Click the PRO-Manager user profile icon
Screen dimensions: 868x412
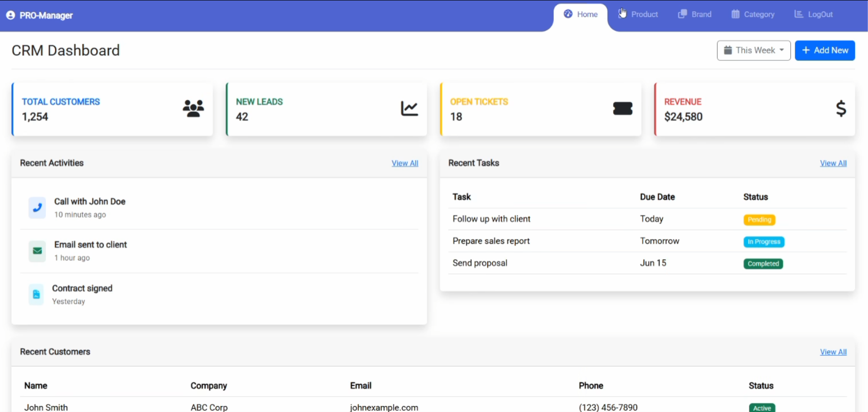point(10,15)
